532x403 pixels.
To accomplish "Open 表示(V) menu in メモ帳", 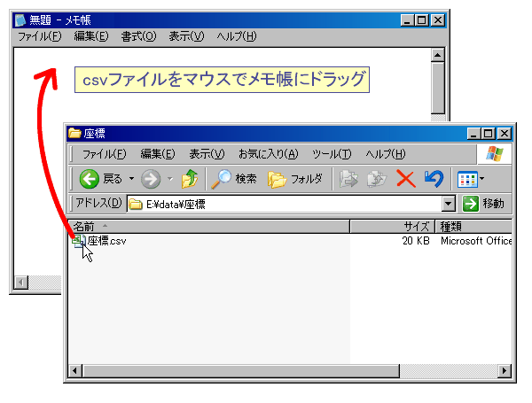I will [x=186, y=36].
